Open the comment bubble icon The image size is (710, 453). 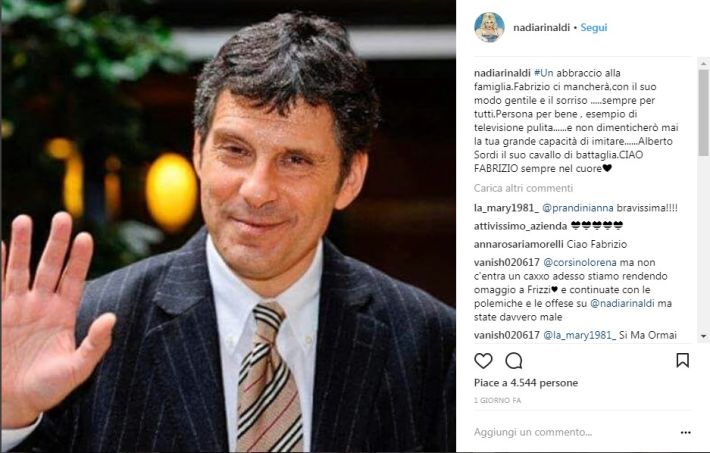(514, 361)
